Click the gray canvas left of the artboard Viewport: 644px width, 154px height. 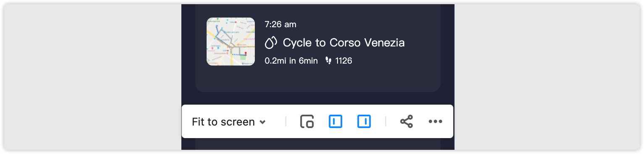click(92, 77)
